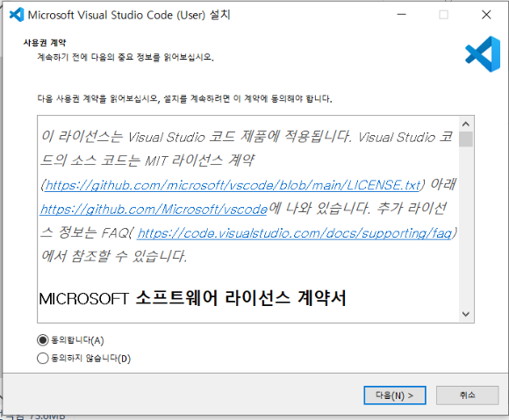
Task: Click the 사용권 계약 heading
Action: [45, 42]
